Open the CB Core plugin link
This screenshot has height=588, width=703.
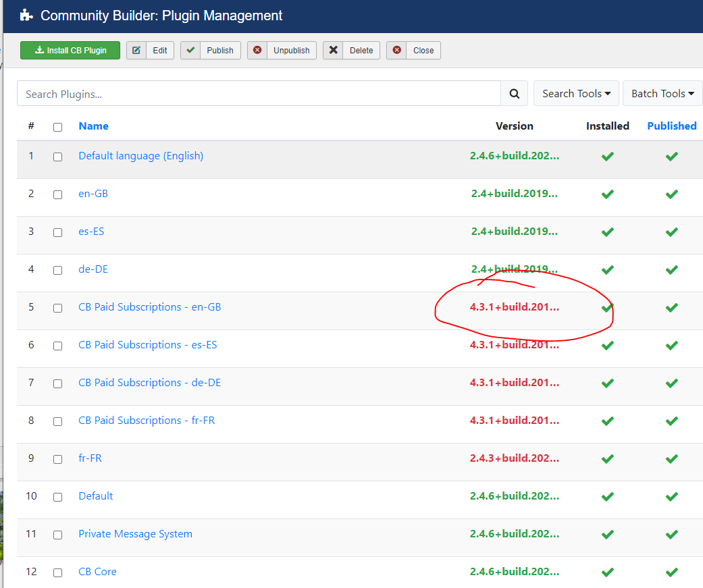click(97, 571)
